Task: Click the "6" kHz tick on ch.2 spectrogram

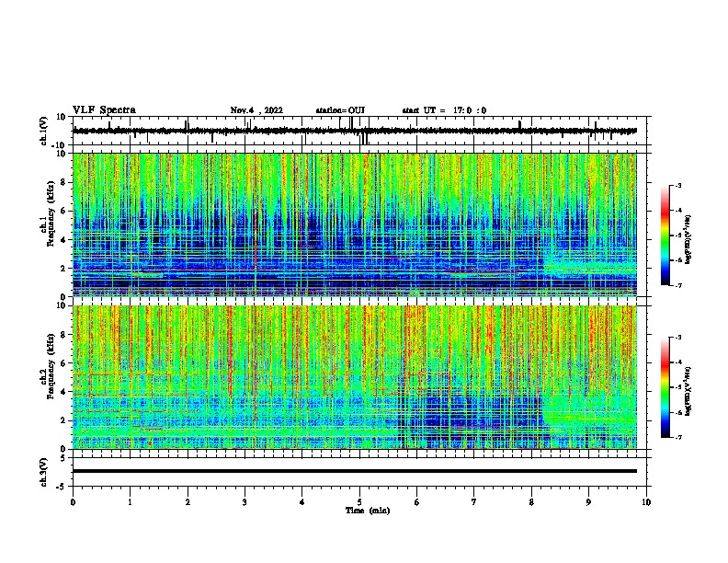Action: pos(64,363)
